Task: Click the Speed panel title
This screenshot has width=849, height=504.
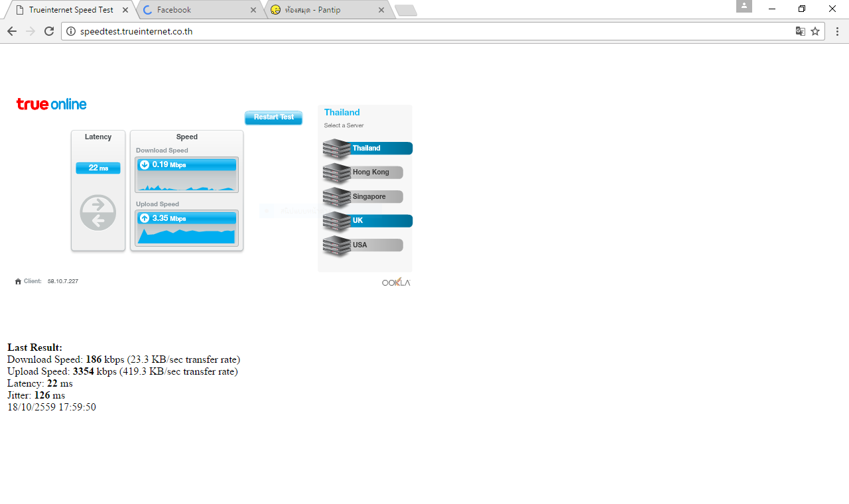Action: coord(187,137)
